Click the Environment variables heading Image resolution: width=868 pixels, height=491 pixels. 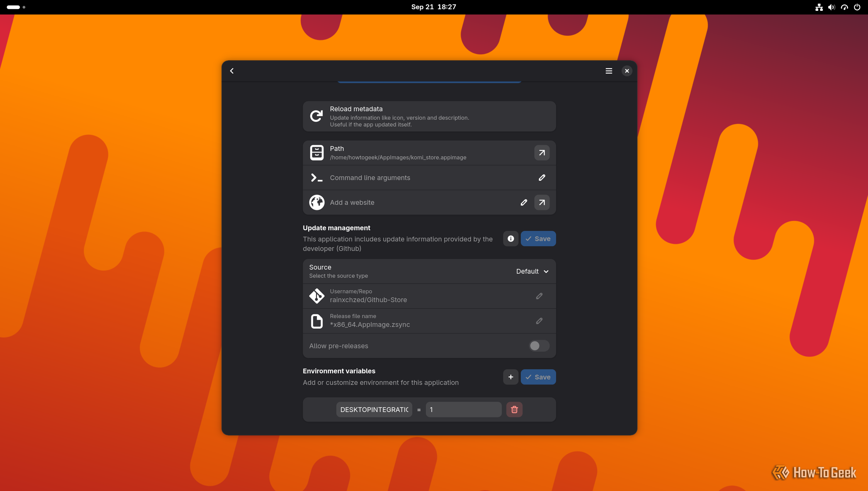pos(339,371)
